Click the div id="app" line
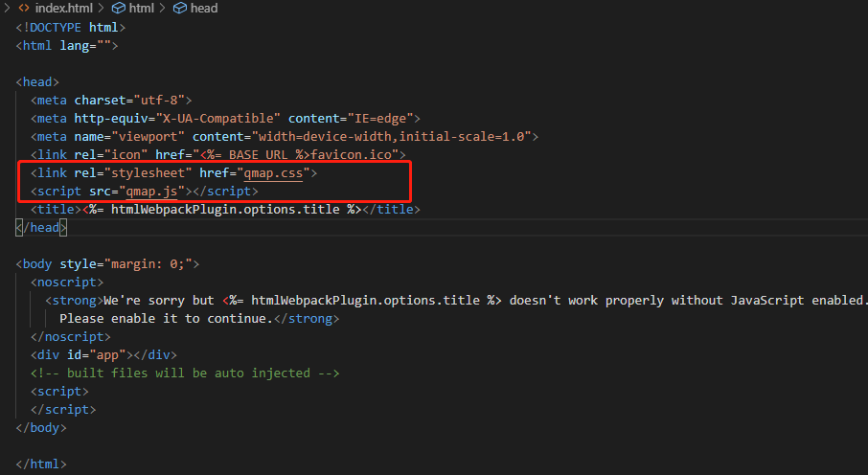Viewport: 868px width, 475px height. point(104,355)
